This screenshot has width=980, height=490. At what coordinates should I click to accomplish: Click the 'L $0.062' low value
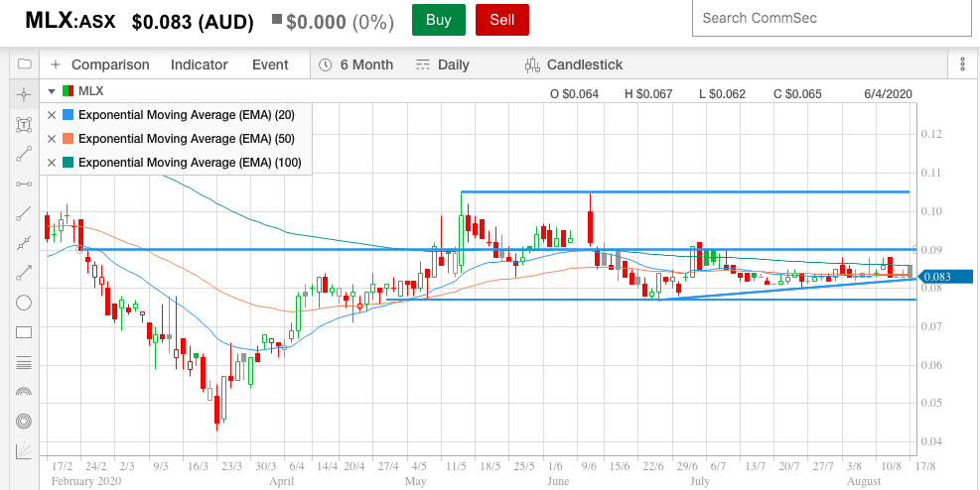pyautogui.click(x=722, y=94)
